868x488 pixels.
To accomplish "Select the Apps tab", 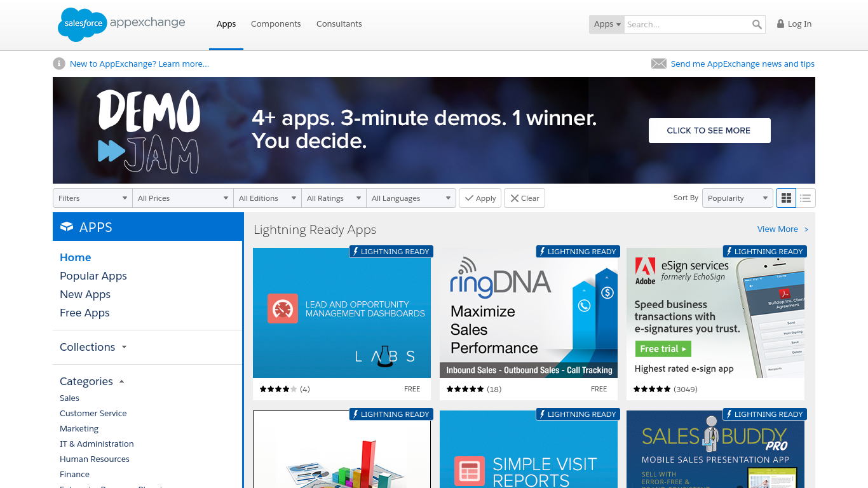I will pos(226,24).
